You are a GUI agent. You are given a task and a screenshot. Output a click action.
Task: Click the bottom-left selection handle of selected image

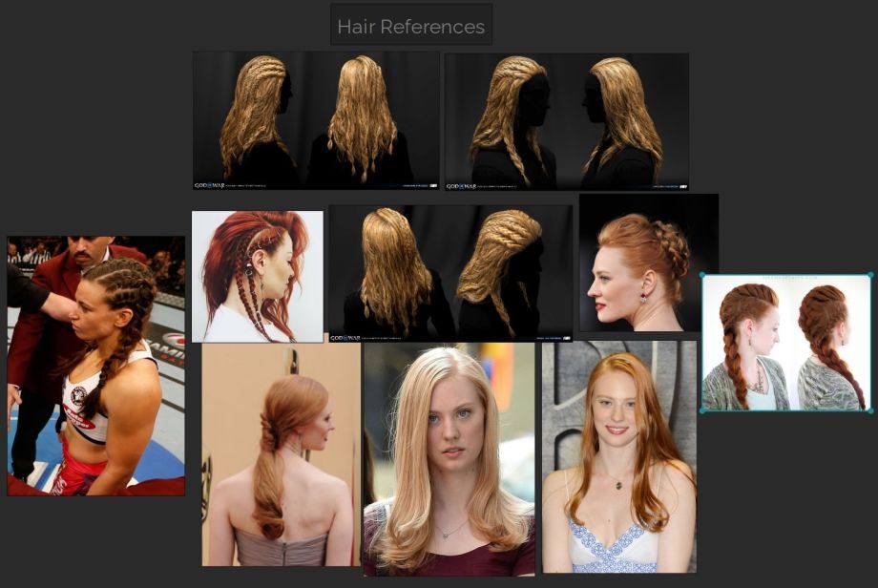click(702, 410)
